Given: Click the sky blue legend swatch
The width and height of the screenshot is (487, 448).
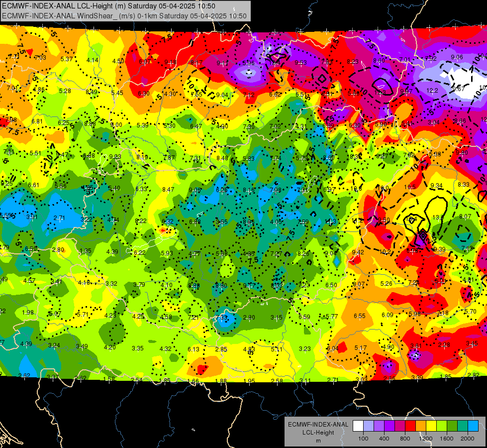Looking at the screenshot, I should (x=473, y=426).
